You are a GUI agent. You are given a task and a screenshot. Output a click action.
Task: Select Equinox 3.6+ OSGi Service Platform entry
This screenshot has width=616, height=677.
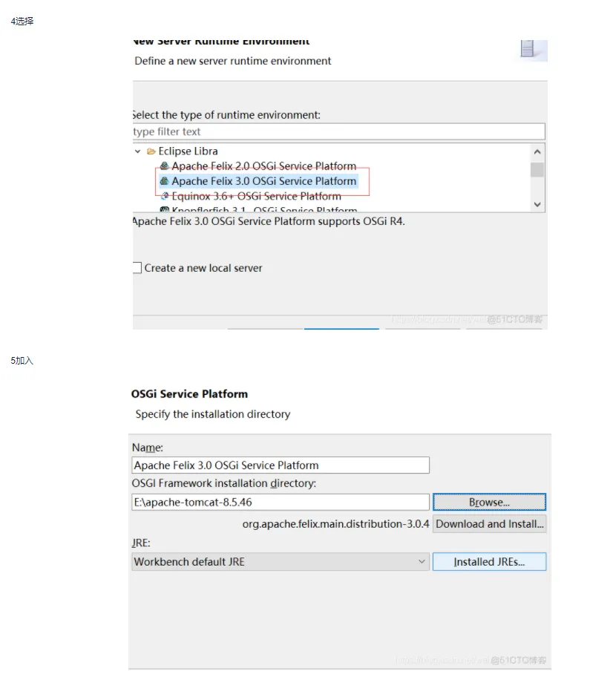pyautogui.click(x=256, y=197)
